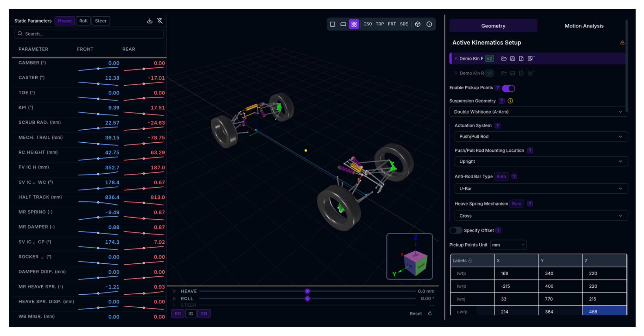
Task: Click the ROLL slider handle
Action: click(307, 298)
